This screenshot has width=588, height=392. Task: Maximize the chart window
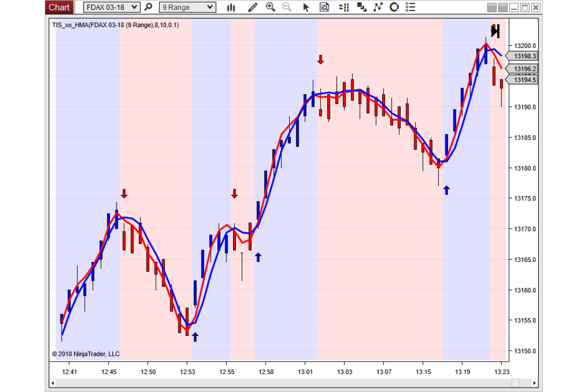(525, 8)
